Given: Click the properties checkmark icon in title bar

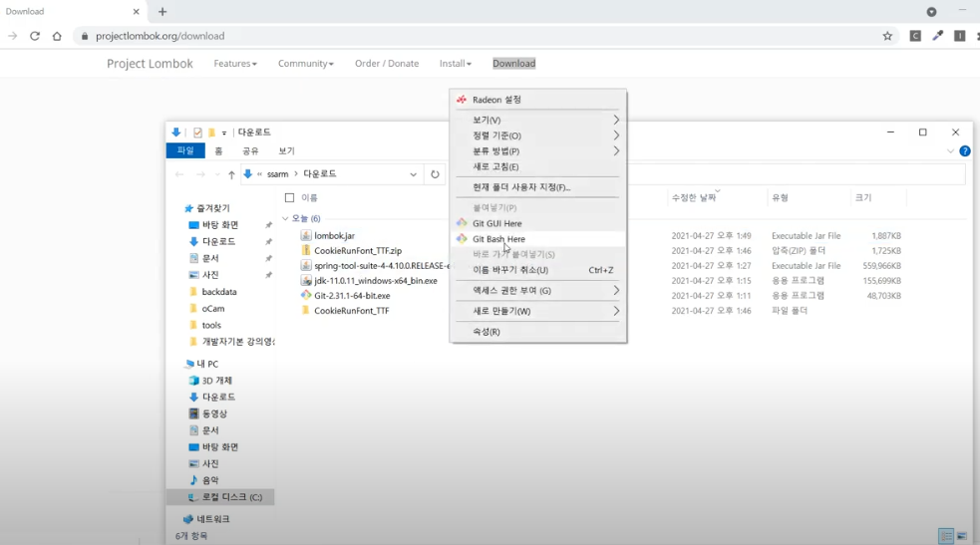Looking at the screenshot, I should tap(197, 133).
